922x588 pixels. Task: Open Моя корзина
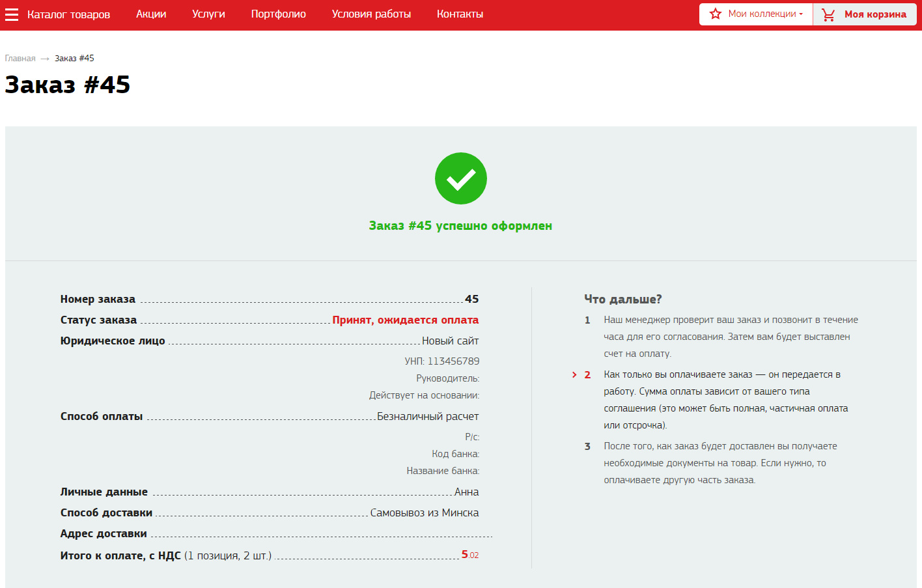(874, 14)
